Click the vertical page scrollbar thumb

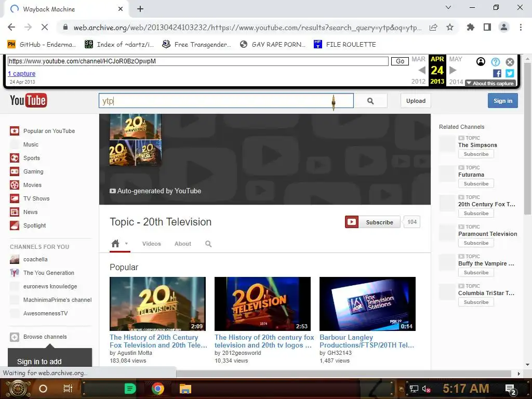tap(527, 138)
